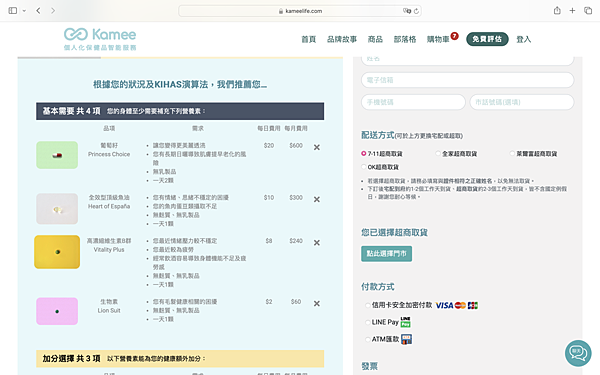The width and height of the screenshot is (600, 375).
Task: Click the 電子信箱 email input field
Action: [x=468, y=80]
